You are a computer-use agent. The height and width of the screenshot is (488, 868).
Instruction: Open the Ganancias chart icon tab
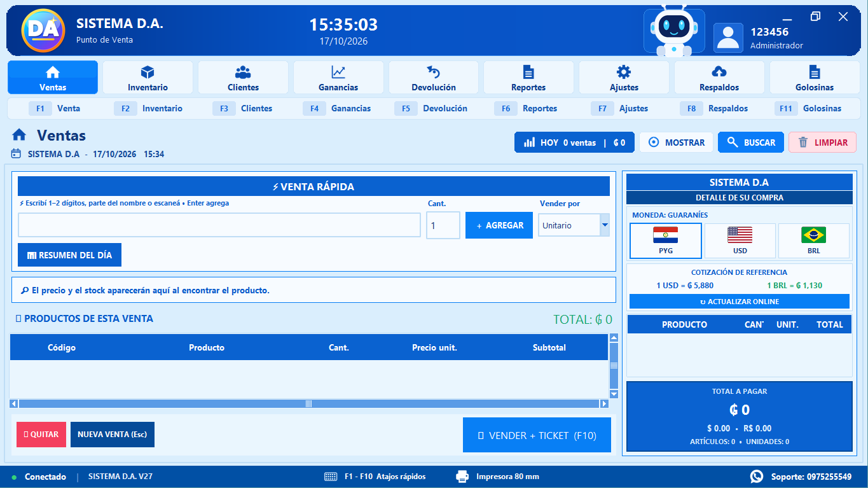pyautogui.click(x=338, y=78)
